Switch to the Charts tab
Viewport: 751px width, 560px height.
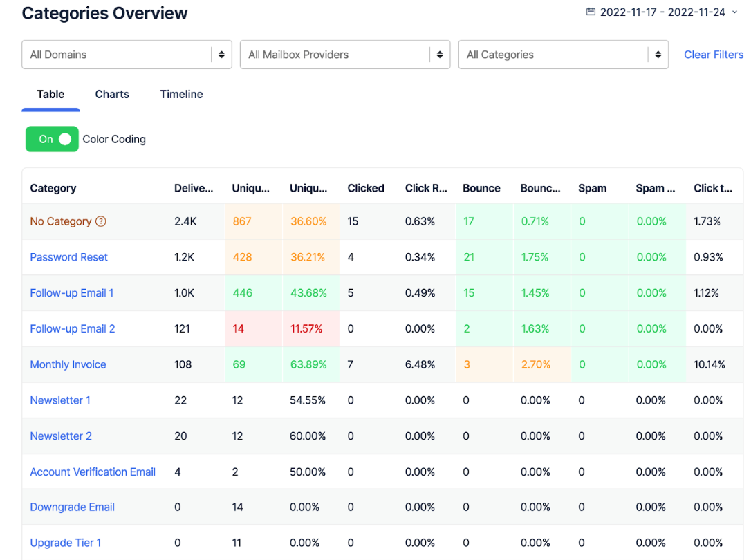pyautogui.click(x=111, y=94)
